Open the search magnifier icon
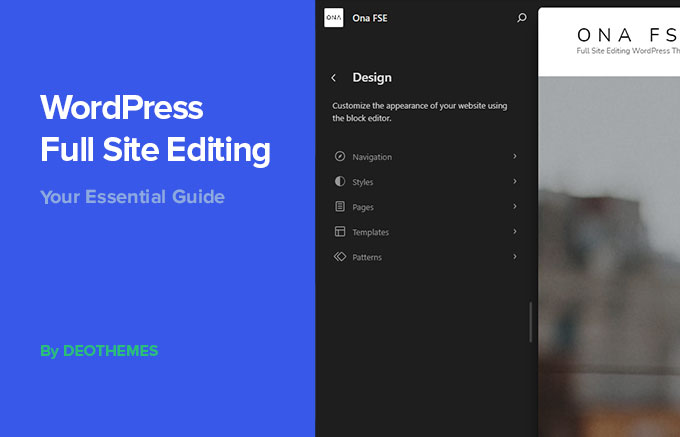 tap(522, 18)
